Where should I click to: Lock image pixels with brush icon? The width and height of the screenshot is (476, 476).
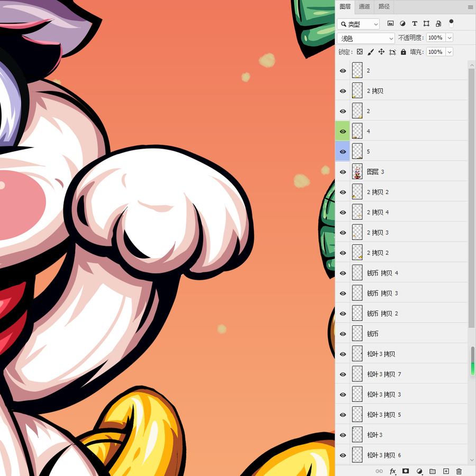click(x=370, y=52)
